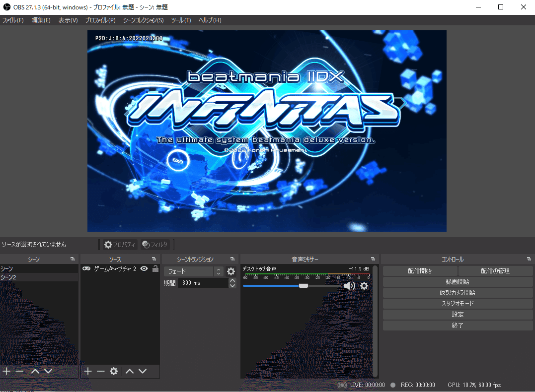
Task: Click the ソースが選択されていません label
Action: [x=34, y=245]
